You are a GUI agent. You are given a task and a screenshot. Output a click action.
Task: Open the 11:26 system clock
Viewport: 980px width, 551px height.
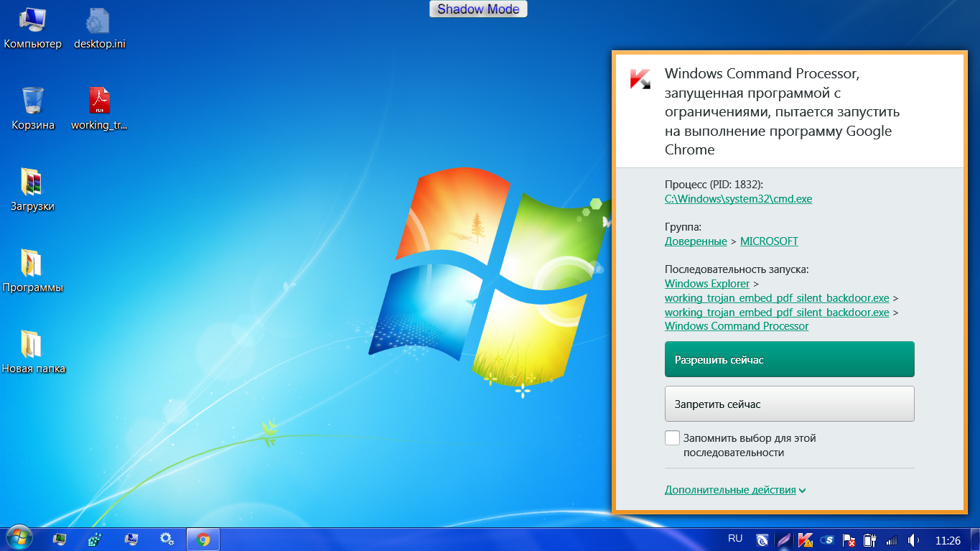tap(948, 540)
